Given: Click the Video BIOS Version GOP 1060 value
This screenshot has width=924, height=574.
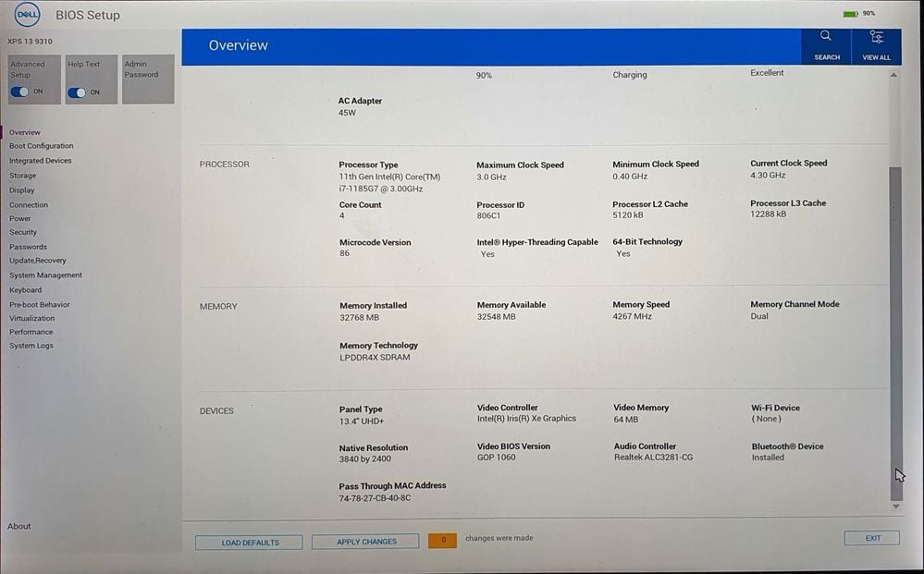Looking at the screenshot, I should 496,458.
